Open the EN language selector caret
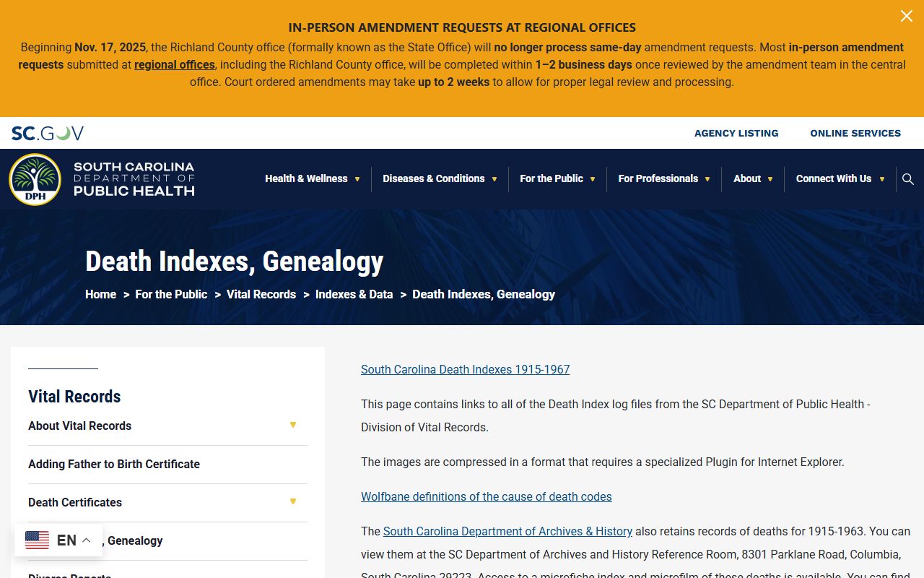924x578 pixels. (x=86, y=540)
